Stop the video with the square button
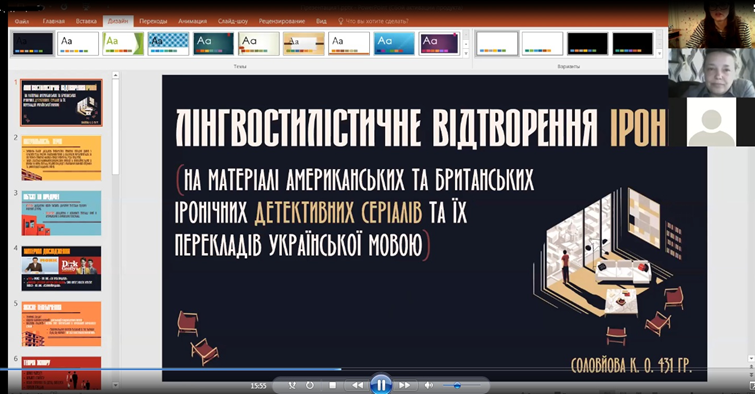 (332, 385)
